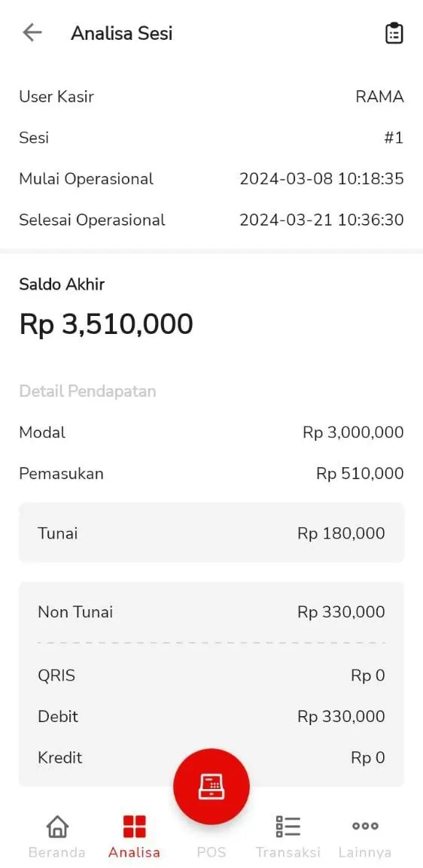Open the clipboard report icon

[x=394, y=33]
